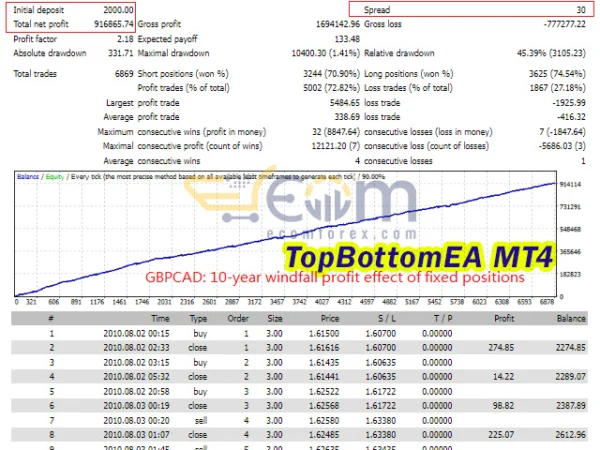Screen dimensions: 600x450
Task: Click the green 'Equity' chart legend
Action: click(x=55, y=177)
